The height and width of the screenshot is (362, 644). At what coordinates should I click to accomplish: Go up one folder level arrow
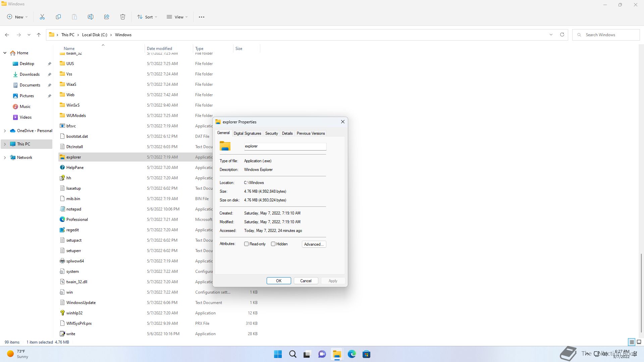click(x=39, y=35)
